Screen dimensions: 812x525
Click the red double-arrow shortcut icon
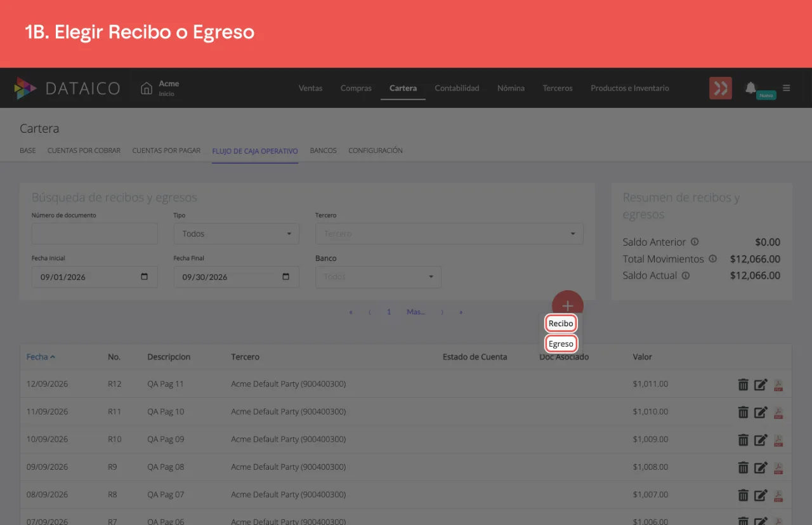[721, 88]
